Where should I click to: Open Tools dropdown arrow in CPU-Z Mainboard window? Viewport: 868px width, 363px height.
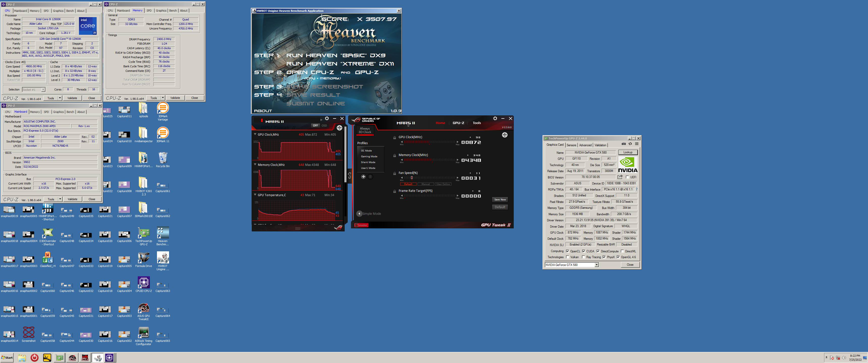click(x=60, y=199)
